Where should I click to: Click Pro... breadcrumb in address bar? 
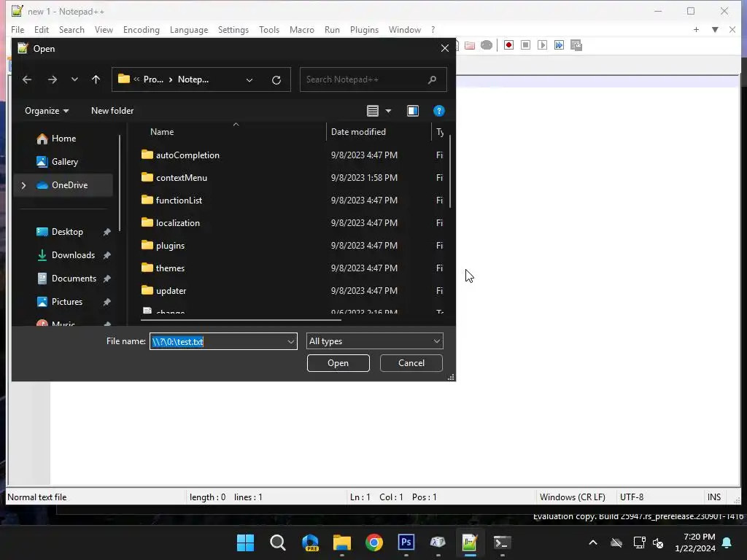coord(153,79)
